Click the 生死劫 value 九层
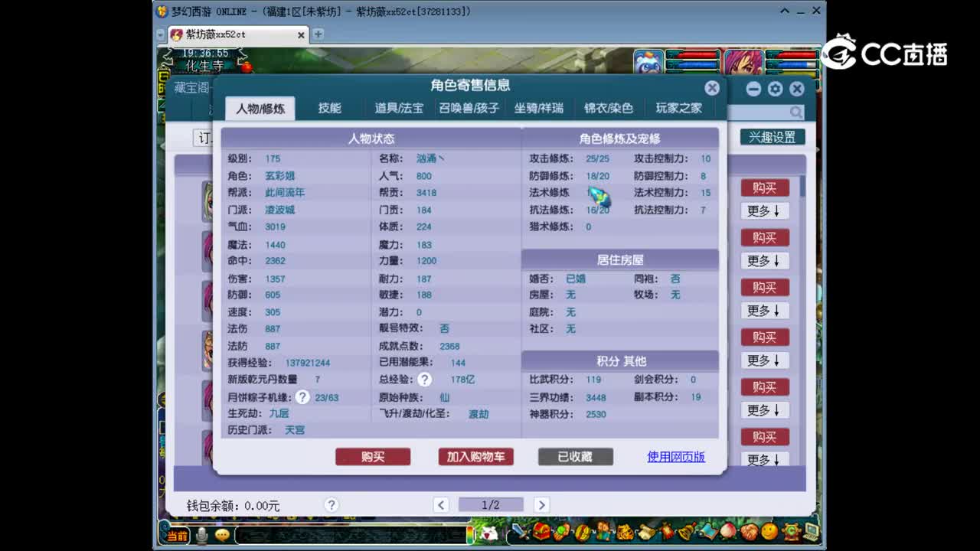Image resolution: width=980 pixels, height=551 pixels. (279, 413)
